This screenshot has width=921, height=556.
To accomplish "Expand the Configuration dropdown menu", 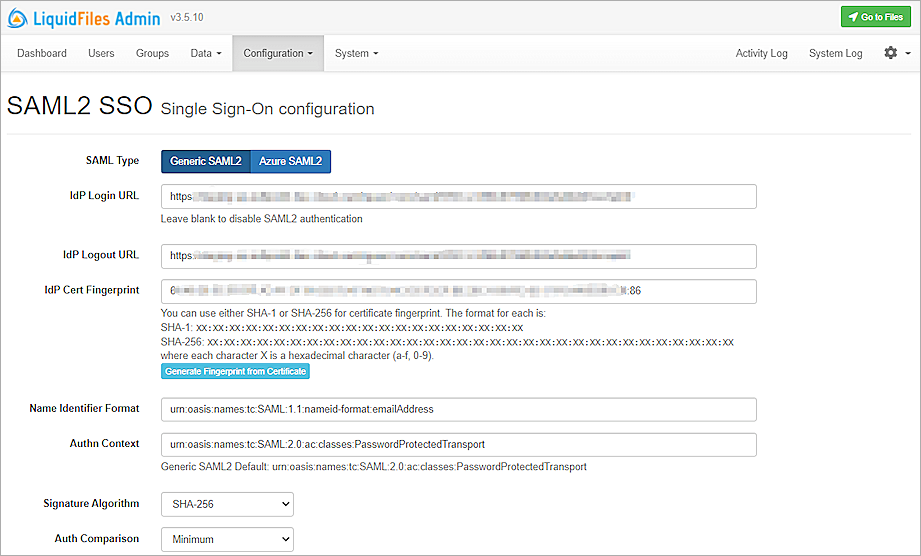I will 278,53.
